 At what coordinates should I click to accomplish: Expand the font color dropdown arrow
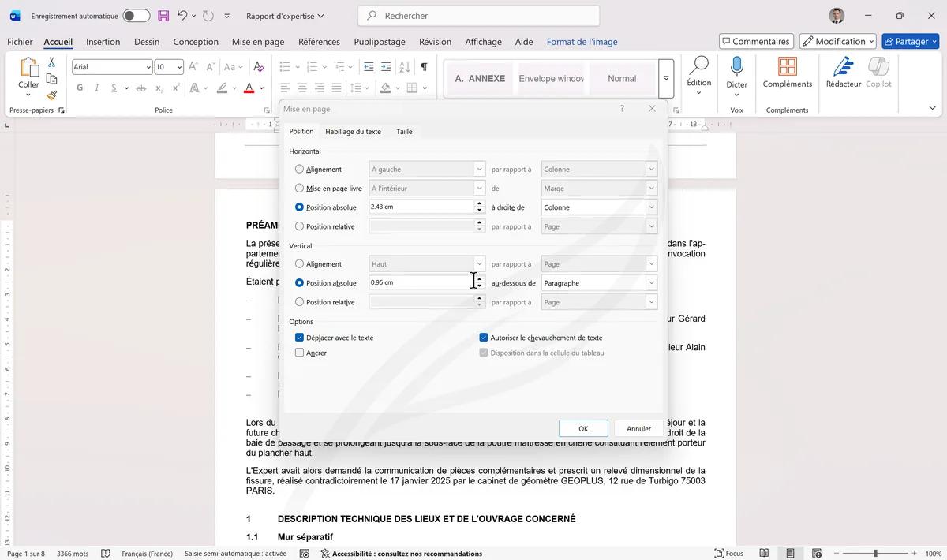pos(261,88)
